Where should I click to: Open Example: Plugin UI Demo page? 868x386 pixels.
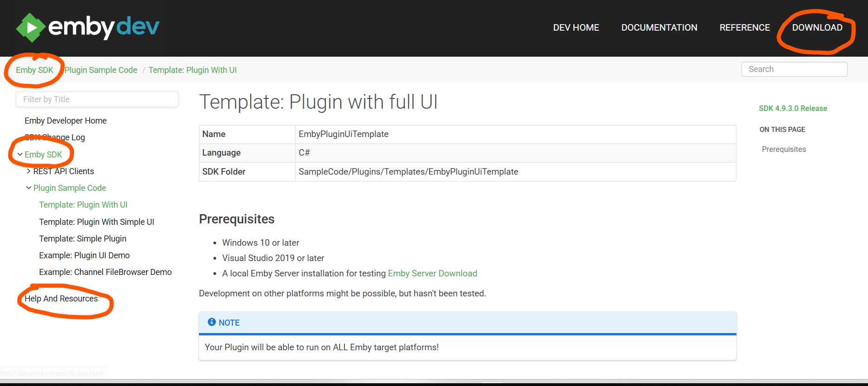coord(84,255)
